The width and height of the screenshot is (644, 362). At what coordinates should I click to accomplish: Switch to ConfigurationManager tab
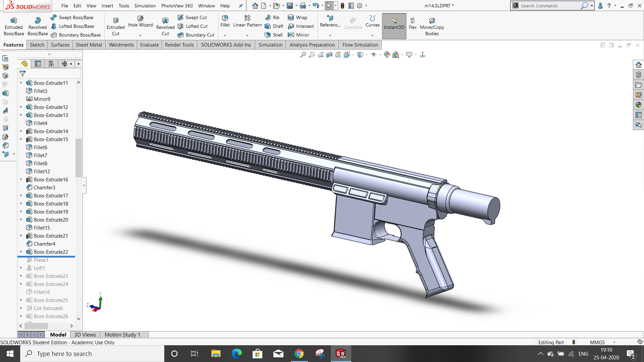pos(51,64)
